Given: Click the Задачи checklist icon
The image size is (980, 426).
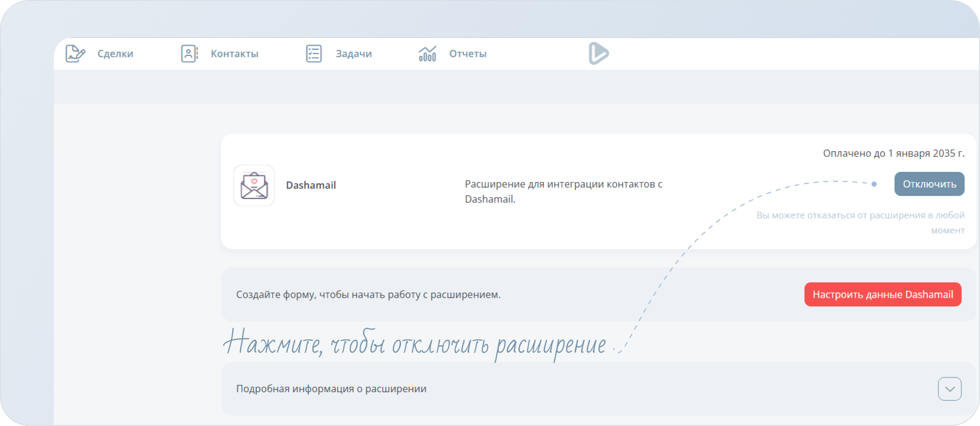Looking at the screenshot, I should point(314,53).
